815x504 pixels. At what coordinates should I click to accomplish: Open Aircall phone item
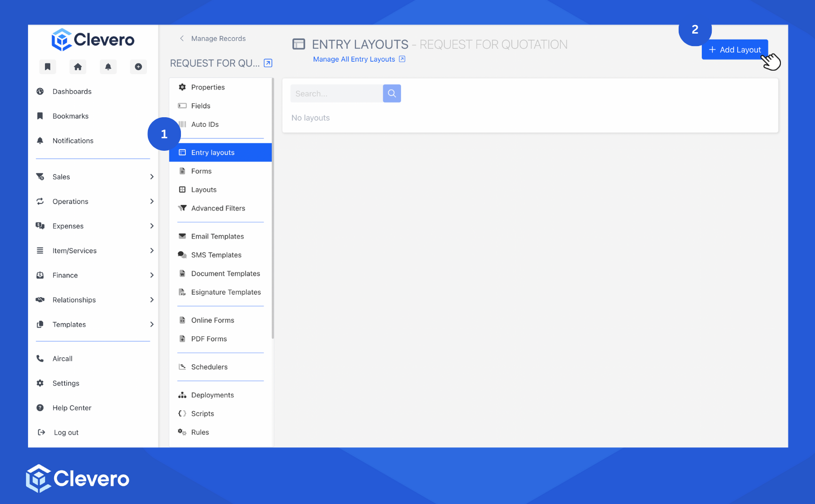tap(55, 359)
